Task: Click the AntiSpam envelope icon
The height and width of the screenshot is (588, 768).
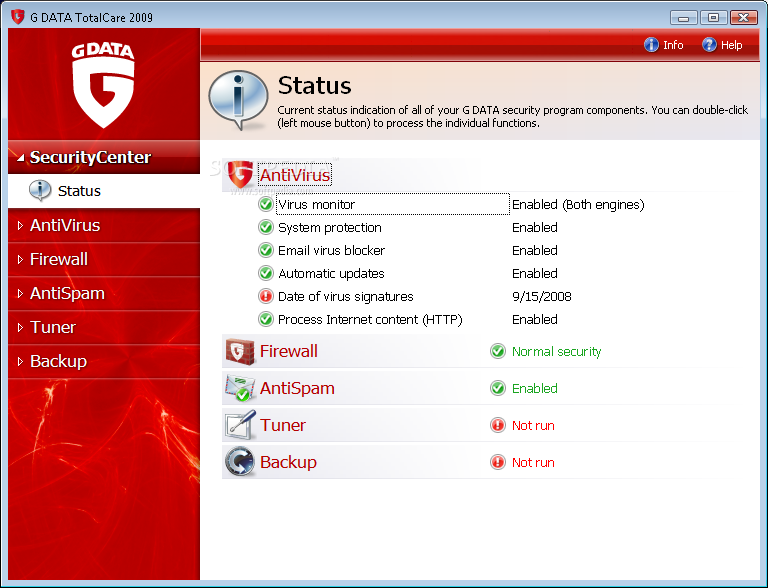Action: [240, 388]
